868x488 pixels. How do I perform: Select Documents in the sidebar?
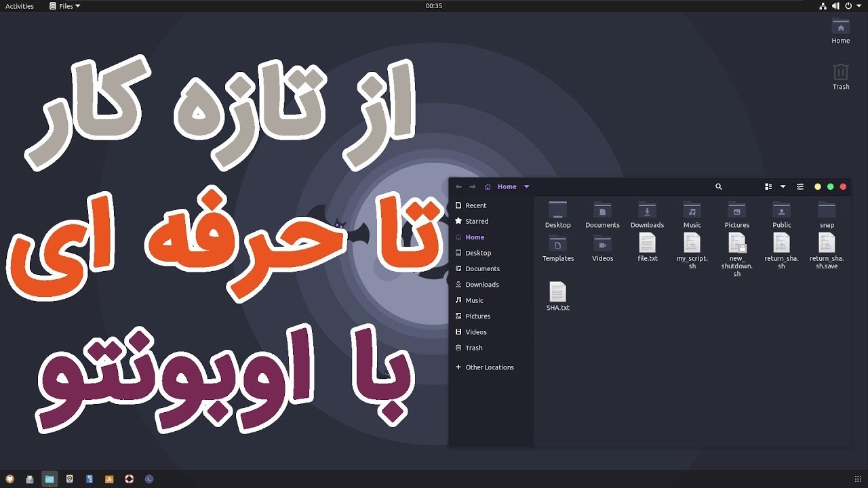(x=492, y=268)
